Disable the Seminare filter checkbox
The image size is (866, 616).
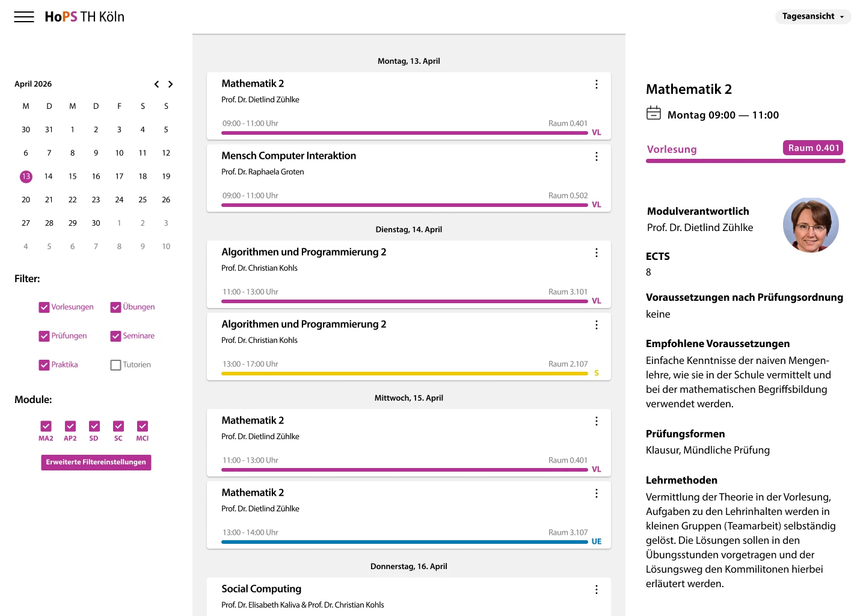pos(116,336)
